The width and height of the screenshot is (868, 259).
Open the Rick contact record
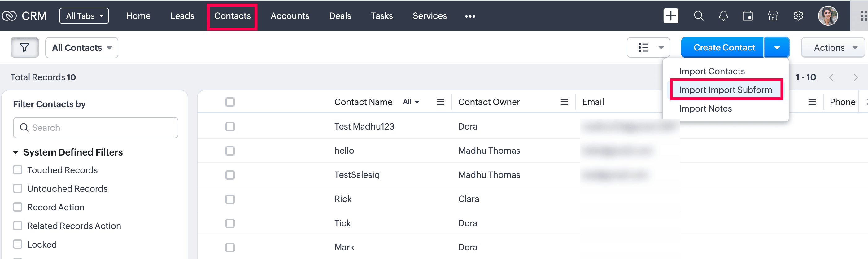tap(343, 199)
